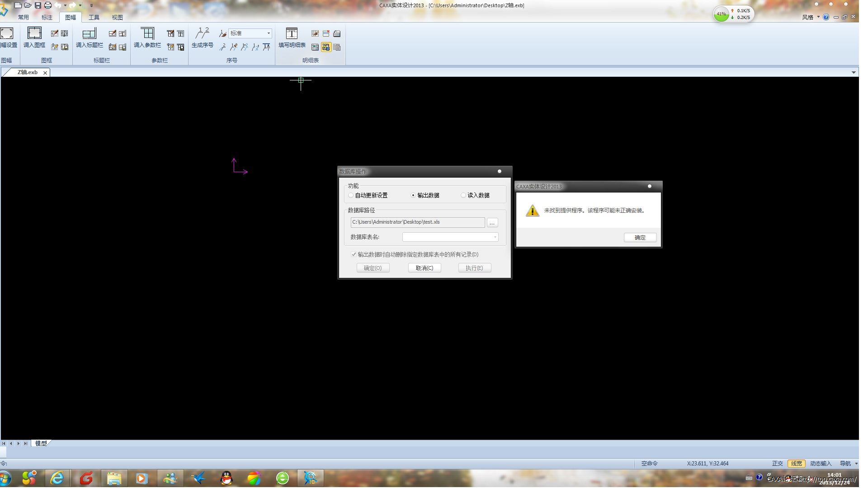The width and height of the screenshot is (868, 488).
Task: Click the browse "..." button for database path
Action: point(492,222)
